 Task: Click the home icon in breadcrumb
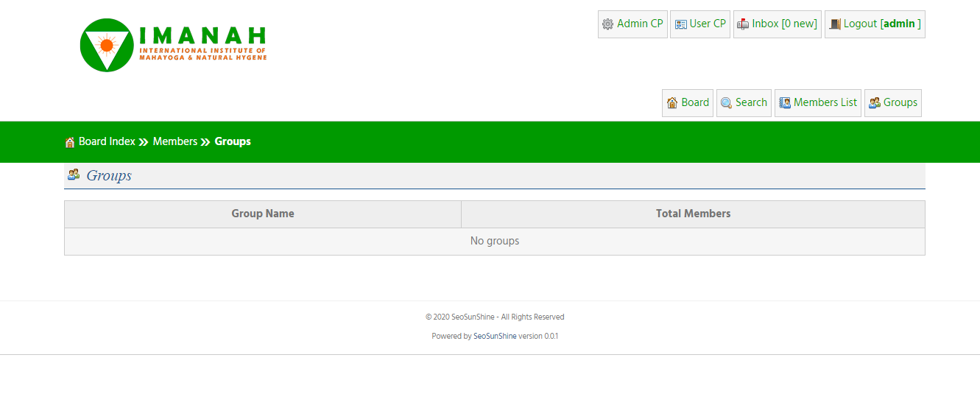tap(70, 142)
